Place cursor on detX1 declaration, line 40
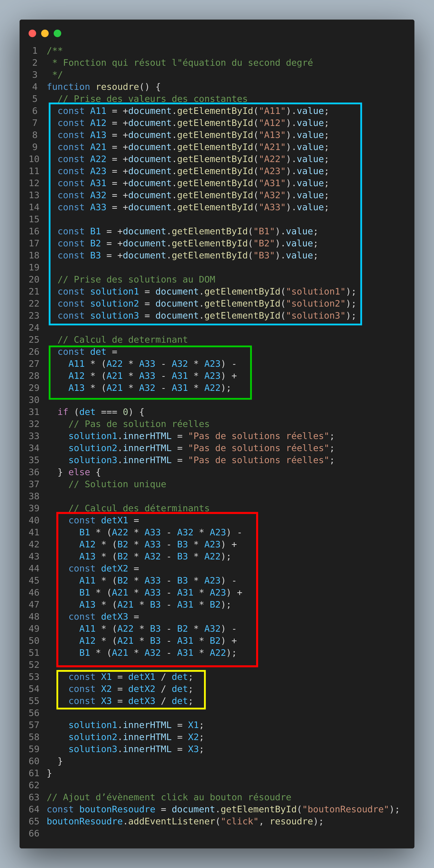Viewport: 434px width, 868px height. tap(115, 520)
